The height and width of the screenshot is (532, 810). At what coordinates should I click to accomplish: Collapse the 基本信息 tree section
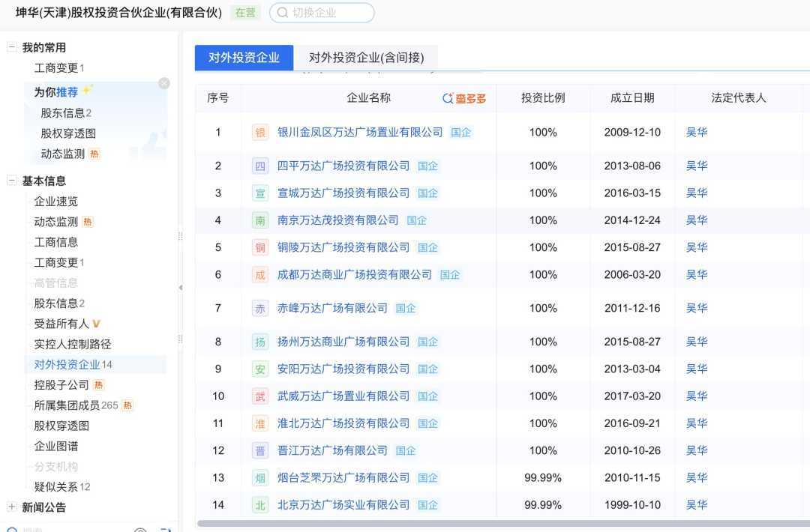pos(11,181)
